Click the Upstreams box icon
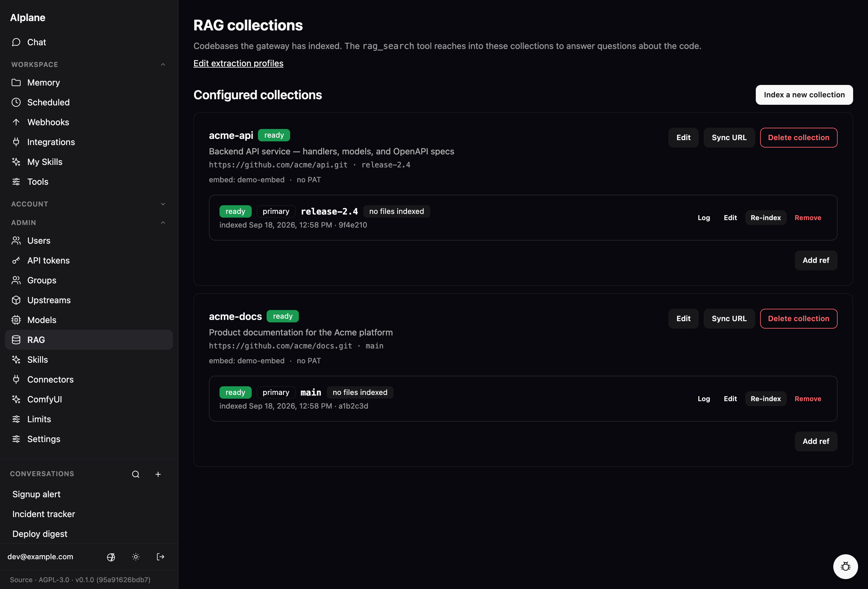Image resolution: width=868 pixels, height=589 pixels. (16, 300)
